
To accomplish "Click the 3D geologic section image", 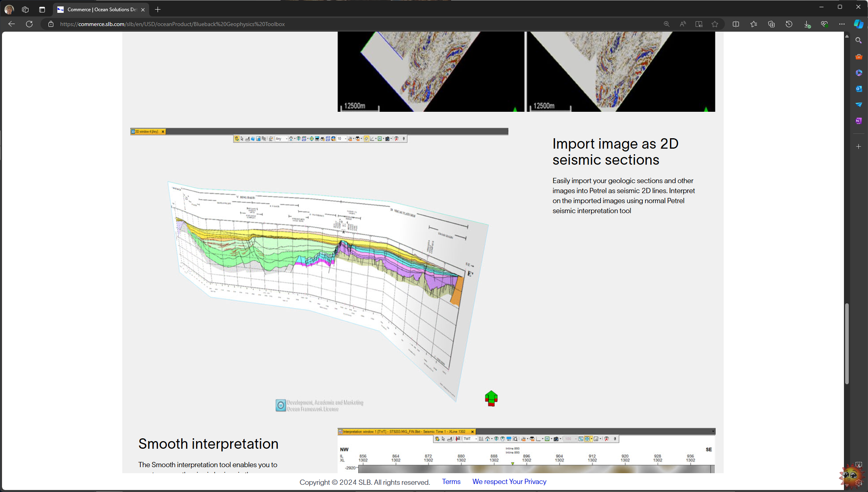I will tap(319, 272).
